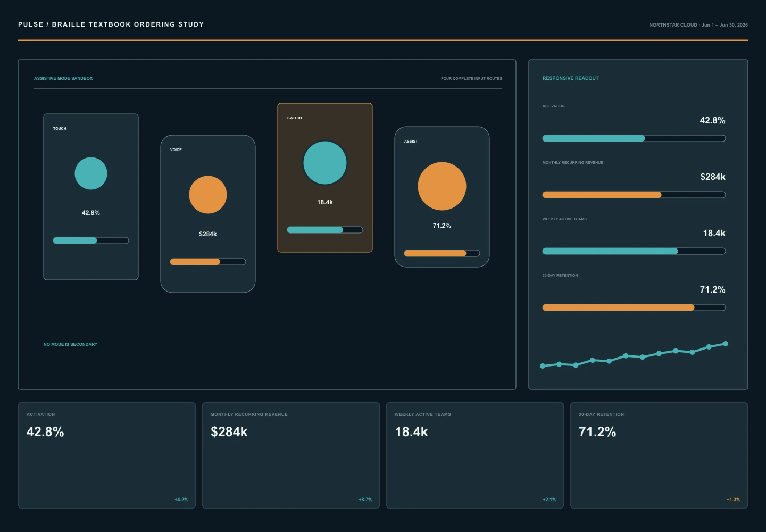766x532 pixels.
Task: Click the NO MODE IS SECONDARY note
Action: tap(70, 344)
